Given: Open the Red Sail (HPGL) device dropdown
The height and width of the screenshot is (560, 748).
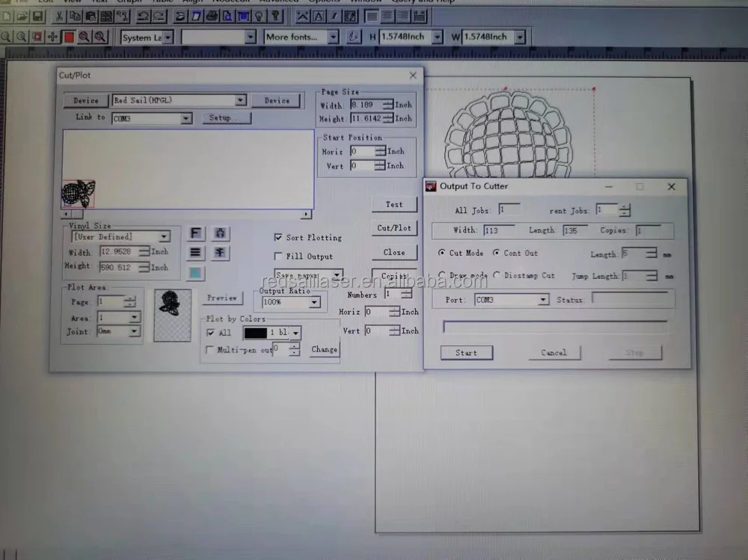Looking at the screenshot, I should click(240, 100).
